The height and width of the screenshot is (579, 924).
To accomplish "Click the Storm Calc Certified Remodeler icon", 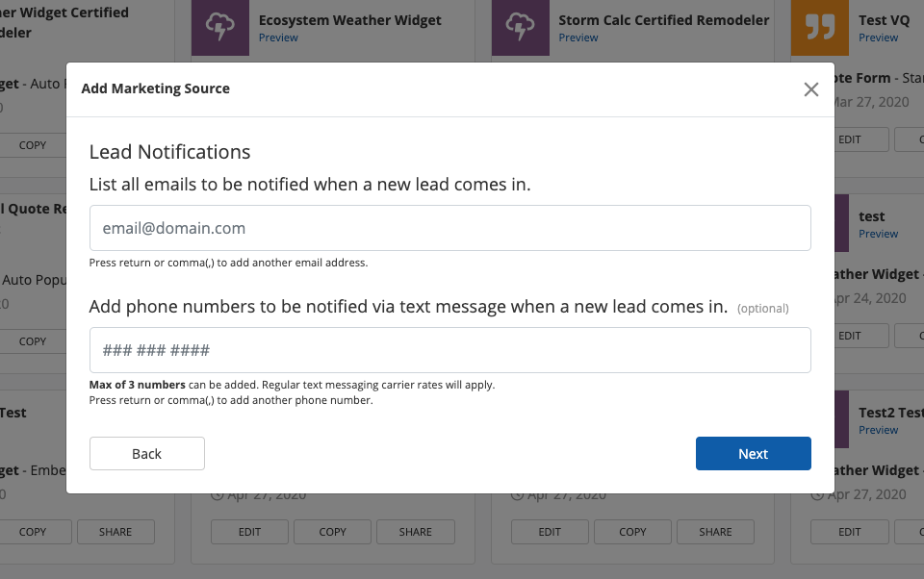I will tap(521, 27).
